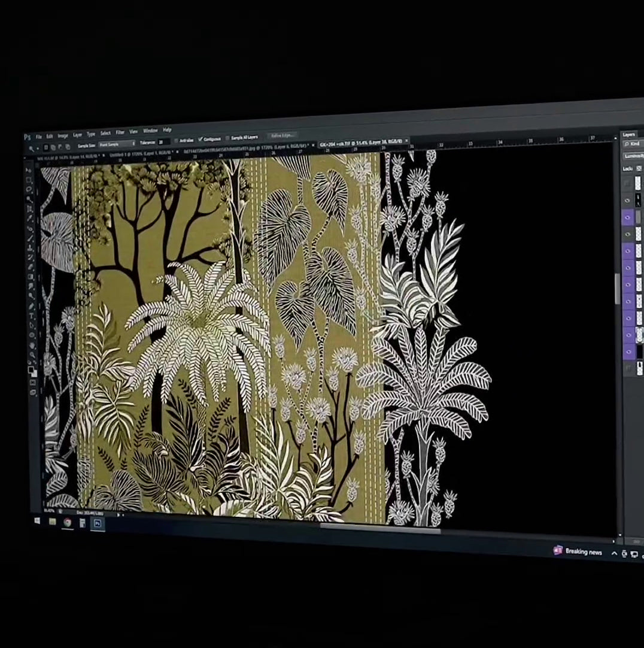Select the Eraser tool
This screenshot has width=644, height=648.
click(31, 267)
